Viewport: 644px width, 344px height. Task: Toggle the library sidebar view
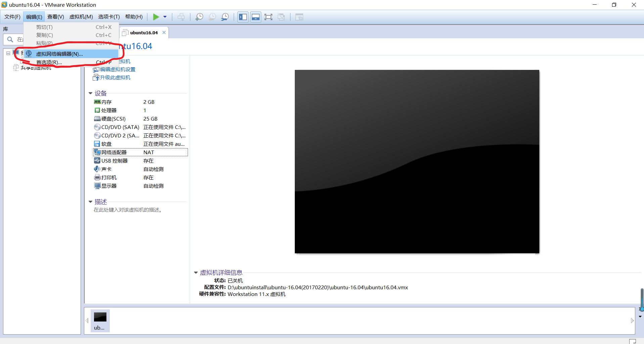(x=243, y=17)
